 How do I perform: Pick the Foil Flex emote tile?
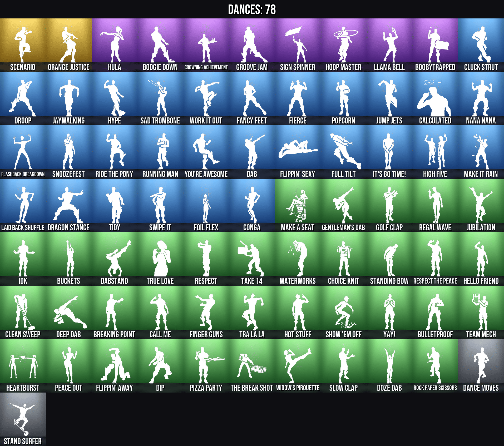(206, 205)
